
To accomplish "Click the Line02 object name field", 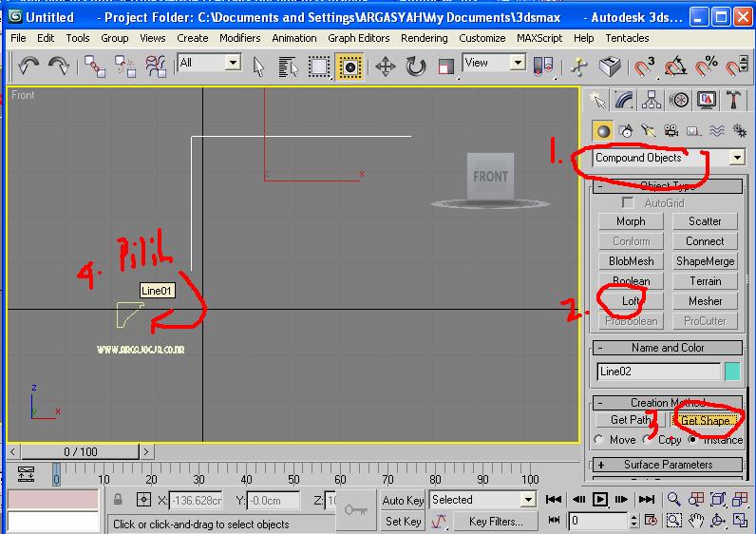I will (x=658, y=372).
